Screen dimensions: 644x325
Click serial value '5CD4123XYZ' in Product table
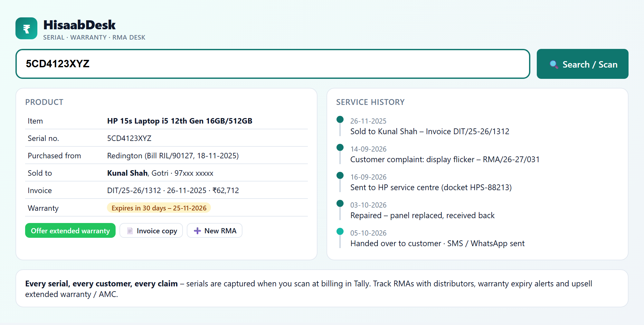(129, 138)
